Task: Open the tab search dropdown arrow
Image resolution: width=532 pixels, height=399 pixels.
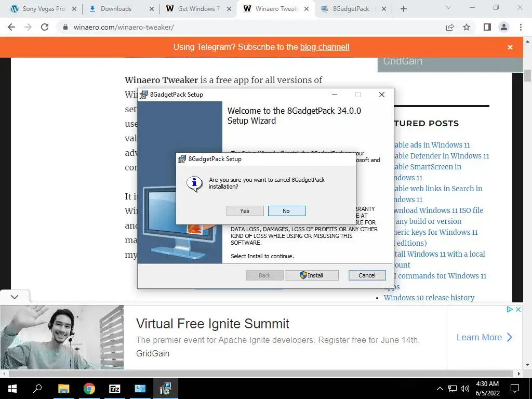Action: click(448, 7)
